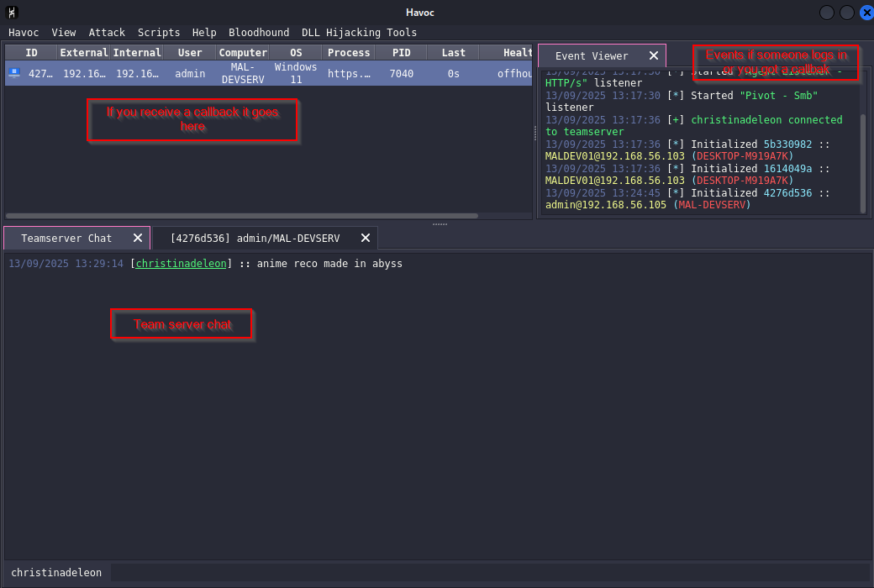Focus the teamserver chat input field
Screen dimensions: 874x588
[490, 572]
